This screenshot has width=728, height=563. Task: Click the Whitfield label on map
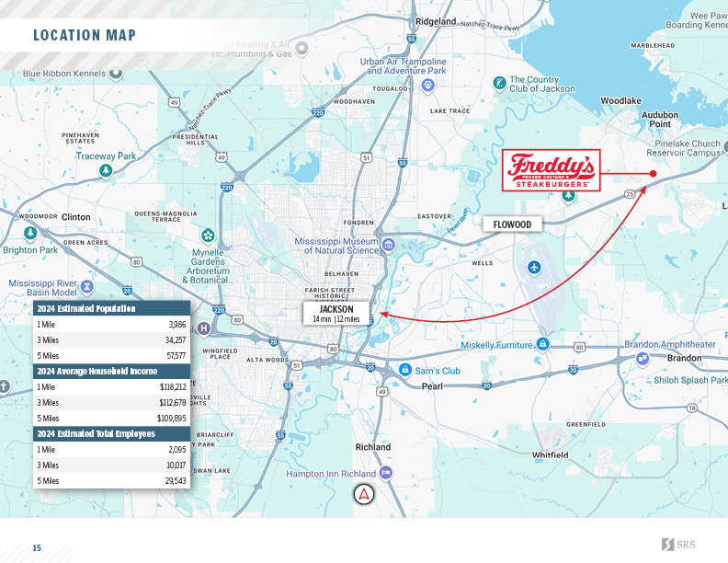[551, 454]
